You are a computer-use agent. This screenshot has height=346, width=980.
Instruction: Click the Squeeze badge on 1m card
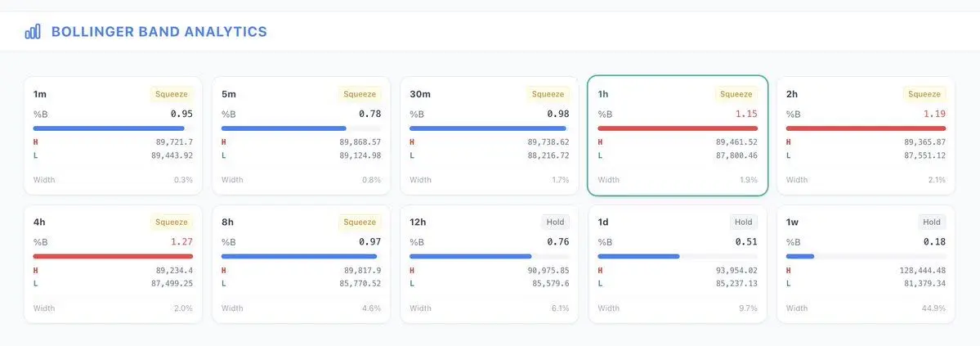tap(172, 95)
